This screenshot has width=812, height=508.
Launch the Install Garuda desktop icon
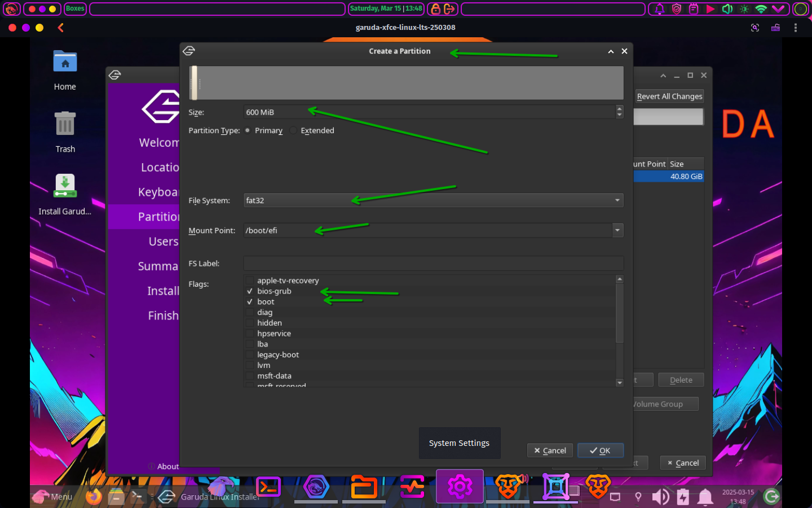65,186
